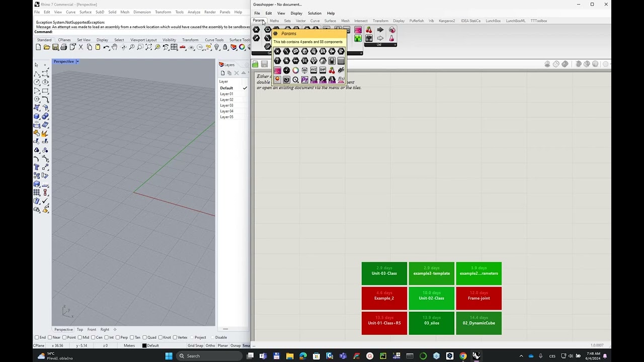This screenshot has width=644, height=362.
Task: Click the cherries Data Dam icon in Params popup
Action: [332, 70]
